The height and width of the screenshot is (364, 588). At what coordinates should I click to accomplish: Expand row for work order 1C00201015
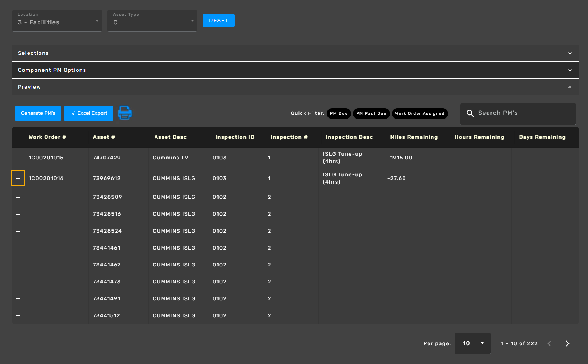18,158
